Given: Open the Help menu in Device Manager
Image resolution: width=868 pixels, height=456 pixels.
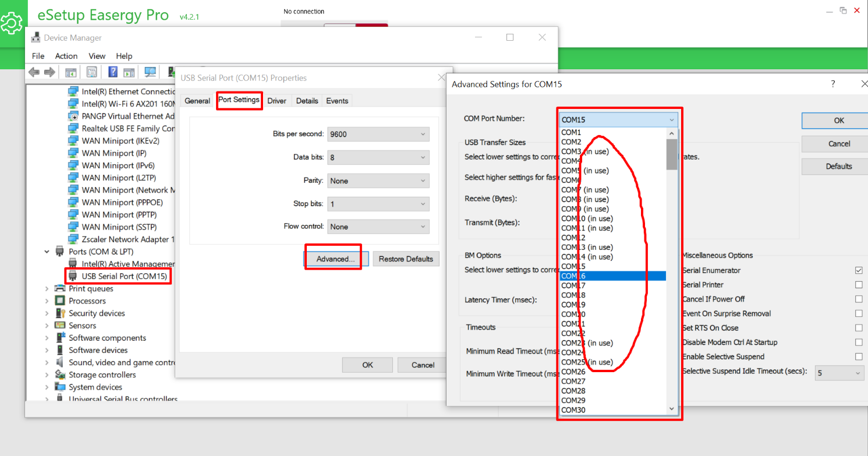Looking at the screenshot, I should coord(124,56).
